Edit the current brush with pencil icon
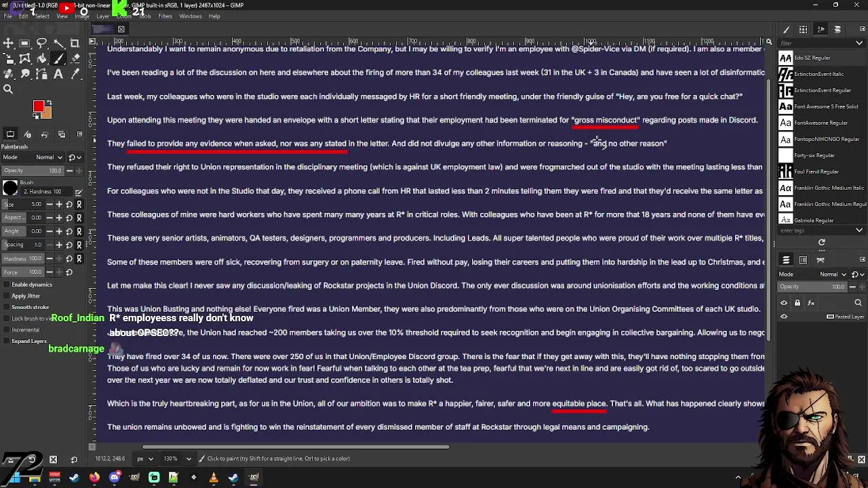This screenshot has width=868, height=488. click(79, 192)
